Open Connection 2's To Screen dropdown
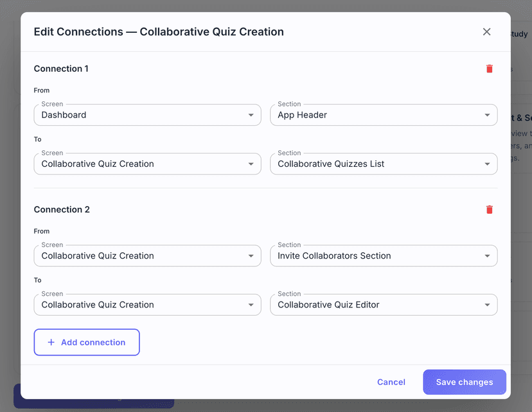The height and width of the screenshot is (412, 532). (x=146, y=304)
